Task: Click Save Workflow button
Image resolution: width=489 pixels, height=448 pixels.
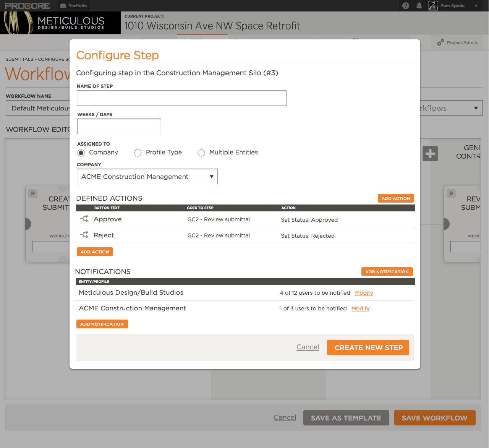Action: [x=435, y=418]
